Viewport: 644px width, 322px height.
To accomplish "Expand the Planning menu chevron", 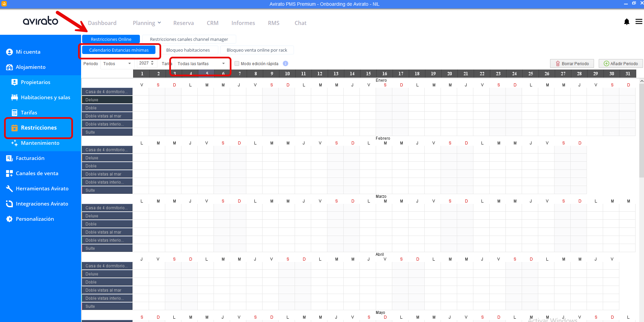I will click(159, 23).
